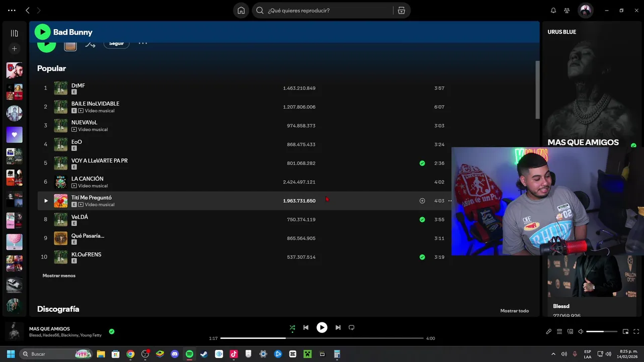Open File Explorer from taskbar

pyautogui.click(x=101, y=354)
